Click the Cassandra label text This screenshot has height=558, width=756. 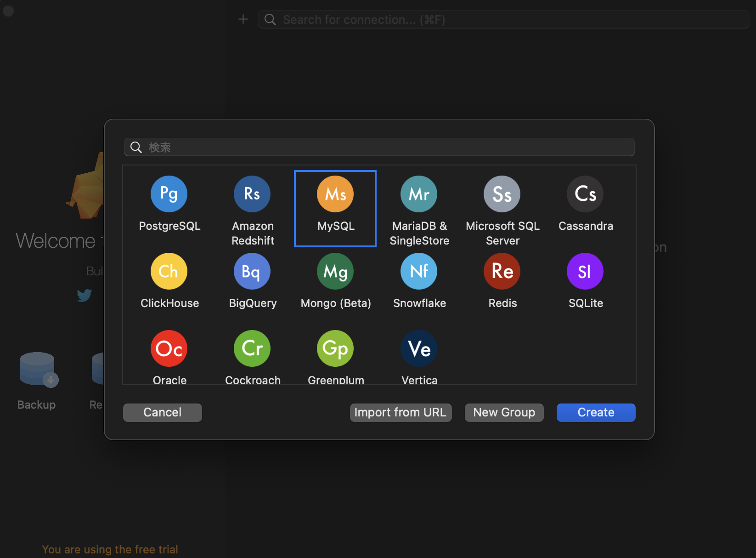coord(586,226)
